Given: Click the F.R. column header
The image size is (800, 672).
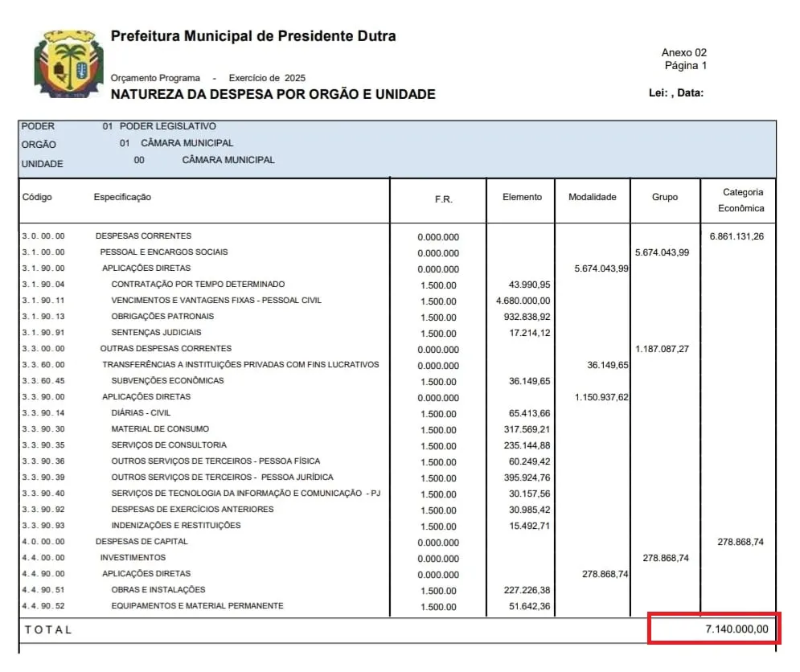Looking at the screenshot, I should click(x=443, y=199).
